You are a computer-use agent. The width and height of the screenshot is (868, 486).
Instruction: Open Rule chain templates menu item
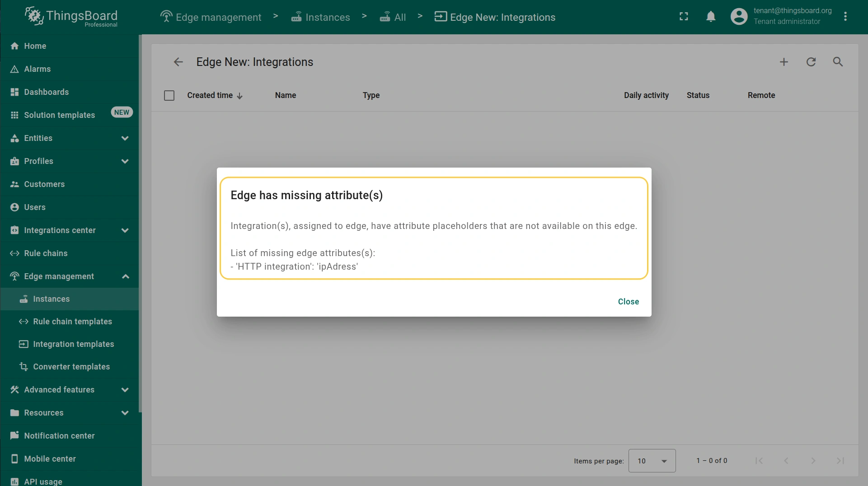(72, 322)
